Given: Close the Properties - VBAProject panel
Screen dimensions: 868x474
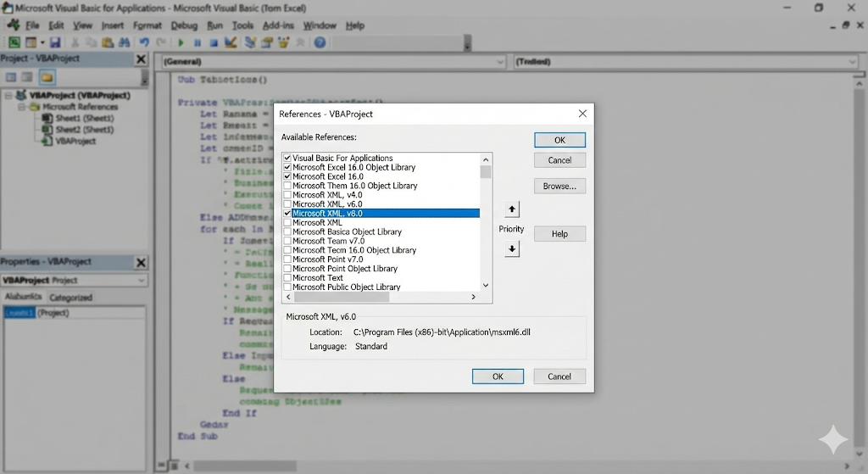Looking at the screenshot, I should (142, 263).
